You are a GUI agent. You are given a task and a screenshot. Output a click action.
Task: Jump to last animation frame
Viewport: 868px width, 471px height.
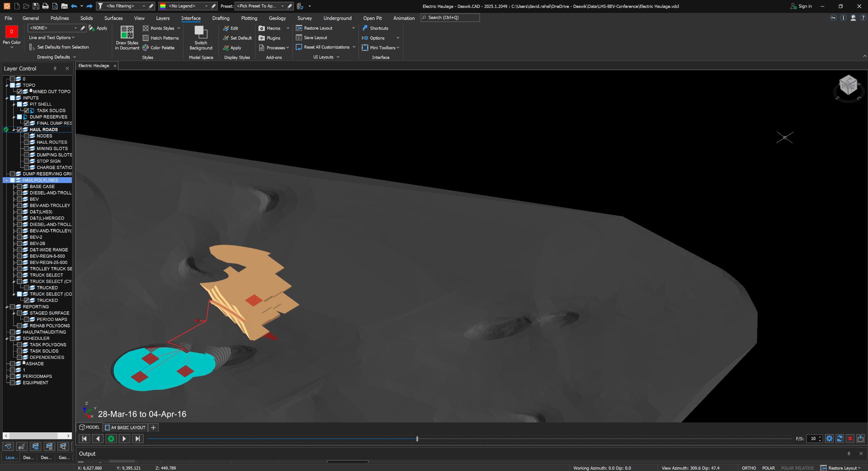pyautogui.click(x=137, y=439)
